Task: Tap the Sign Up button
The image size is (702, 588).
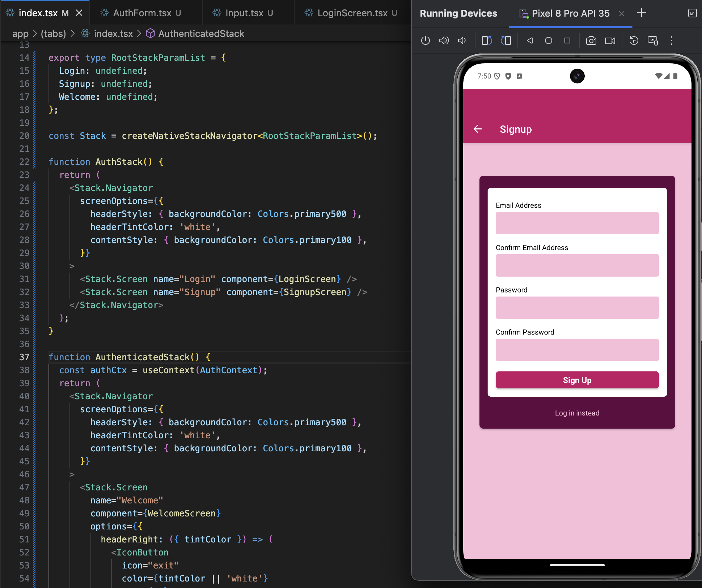Action: pos(577,380)
